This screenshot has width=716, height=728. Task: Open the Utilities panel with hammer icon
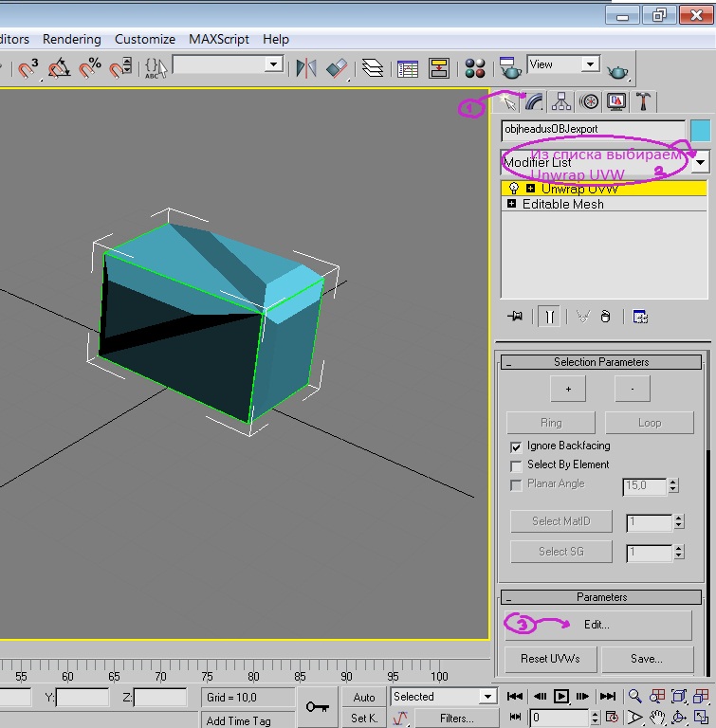point(644,101)
